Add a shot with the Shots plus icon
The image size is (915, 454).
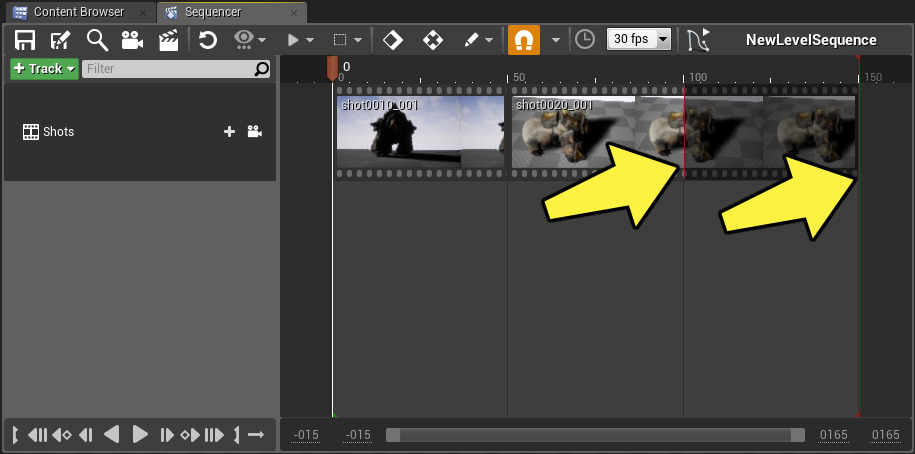229,132
